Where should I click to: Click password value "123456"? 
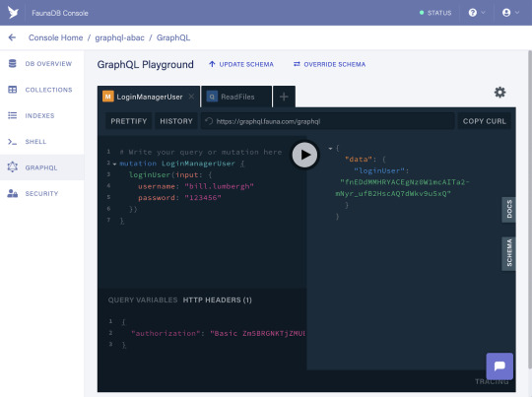(x=203, y=197)
